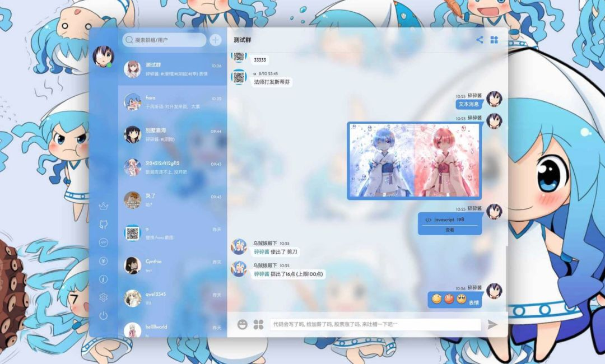The height and width of the screenshot is (364, 605).
Task: Click the share icon in the chat header
Action: (480, 40)
